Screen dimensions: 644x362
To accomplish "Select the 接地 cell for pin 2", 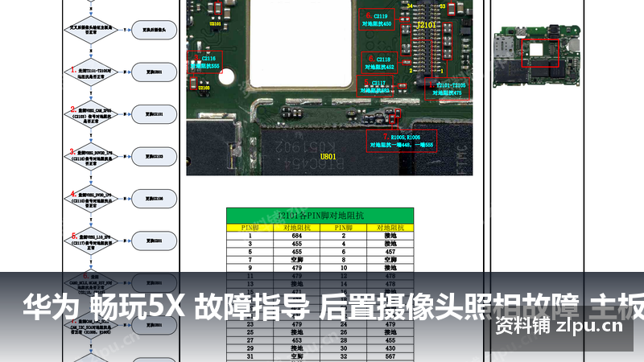I will [x=390, y=236].
